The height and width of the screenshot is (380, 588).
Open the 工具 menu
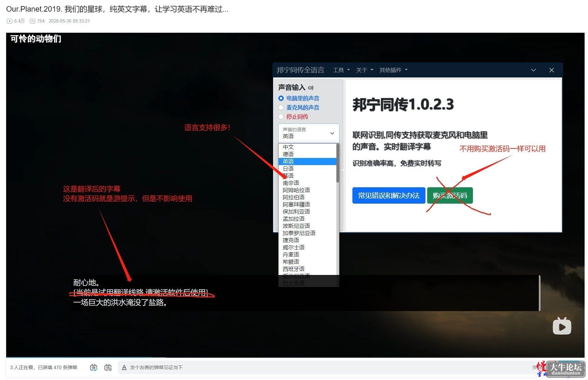click(341, 70)
